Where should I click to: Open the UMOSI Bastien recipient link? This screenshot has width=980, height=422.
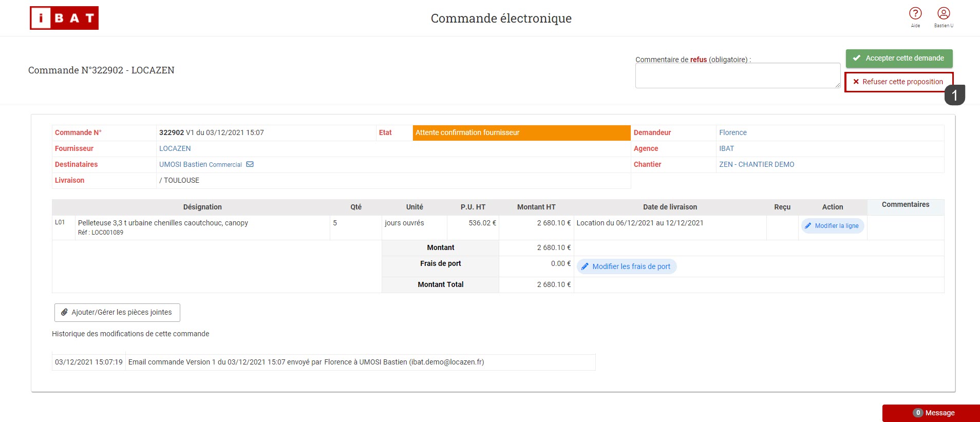183,164
